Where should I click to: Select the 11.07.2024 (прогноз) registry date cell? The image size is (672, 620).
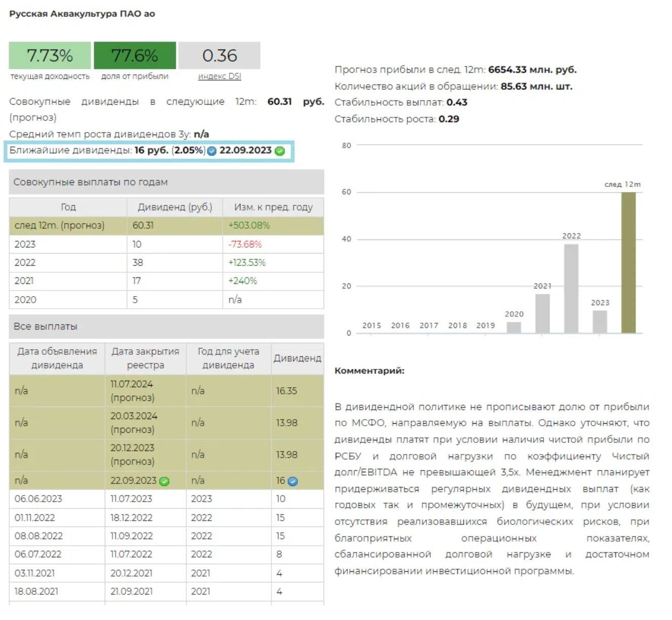coord(145,391)
